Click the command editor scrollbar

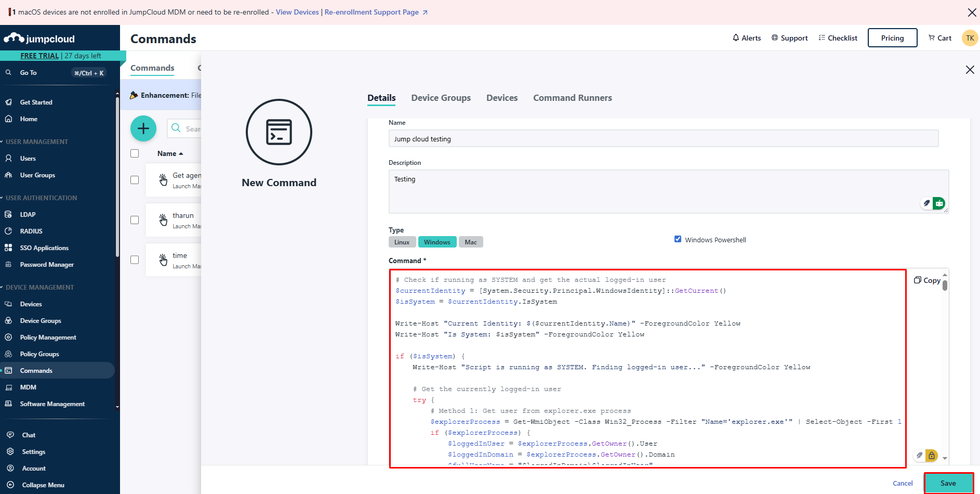click(945, 285)
